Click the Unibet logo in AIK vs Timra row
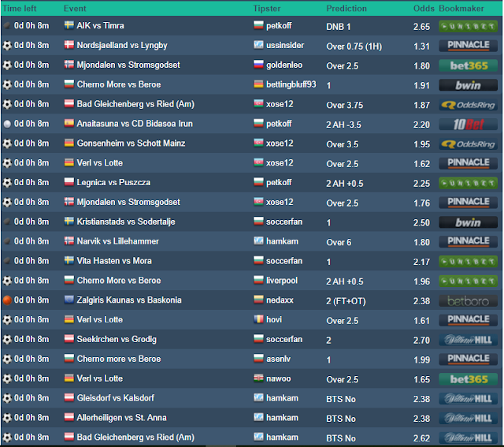The width and height of the screenshot is (504, 447). pos(468,26)
